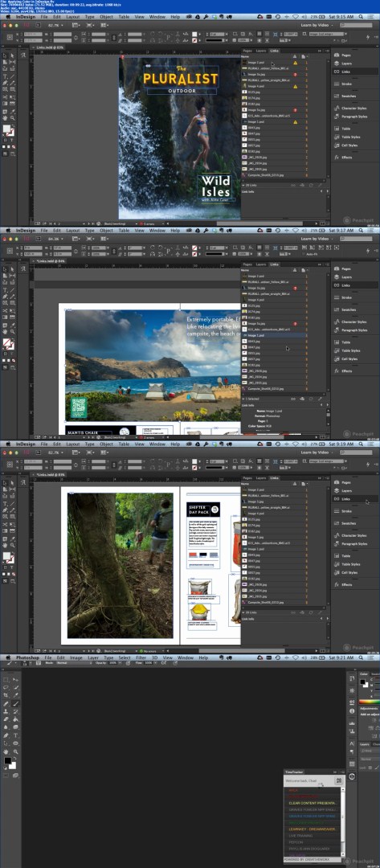Click fill swatch in beach frame control bar
Viewport: 380px width, 868px height.
pos(194,247)
